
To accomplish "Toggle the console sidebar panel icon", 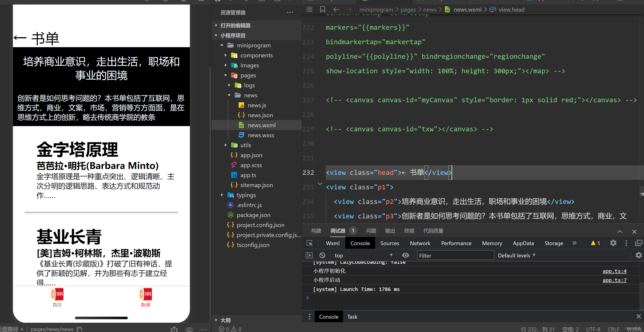I will tap(309, 255).
